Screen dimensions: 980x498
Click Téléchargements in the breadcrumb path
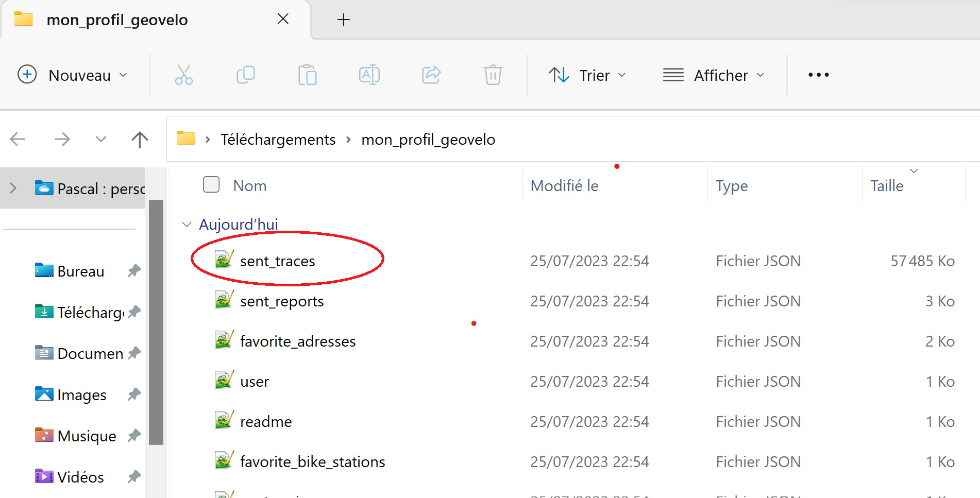(278, 139)
